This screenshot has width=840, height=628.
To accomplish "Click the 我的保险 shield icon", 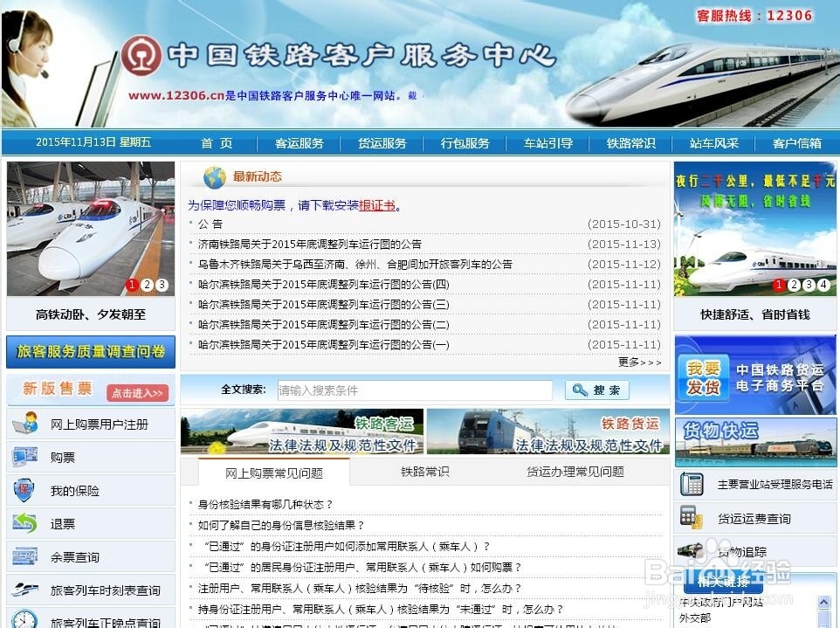I will pos(24,490).
